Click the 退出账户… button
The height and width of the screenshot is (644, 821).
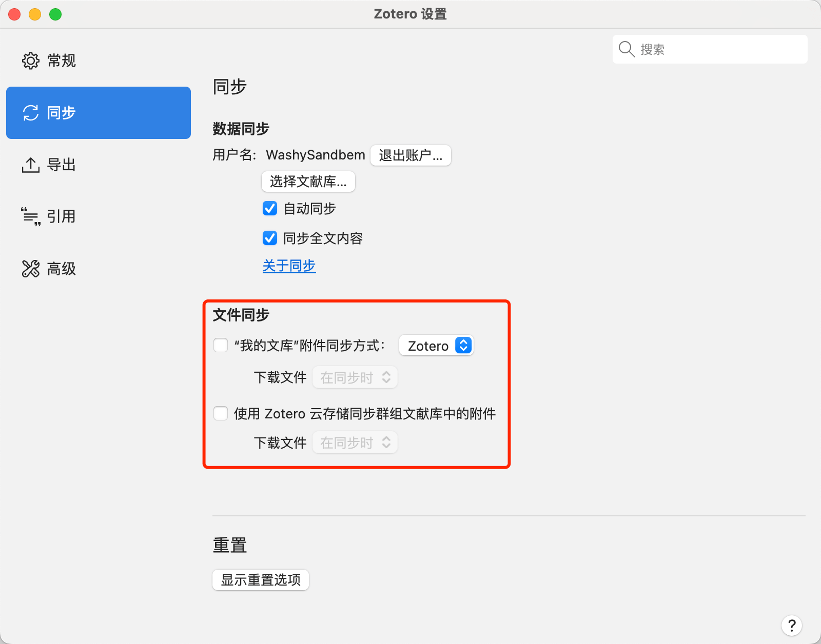411,155
